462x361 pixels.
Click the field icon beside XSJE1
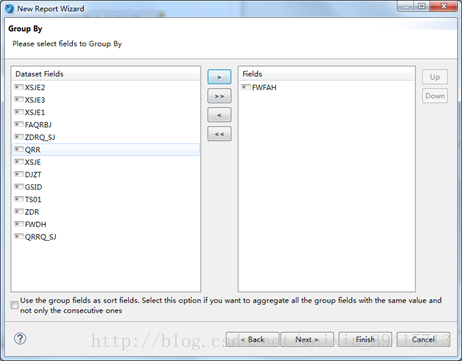coord(19,112)
